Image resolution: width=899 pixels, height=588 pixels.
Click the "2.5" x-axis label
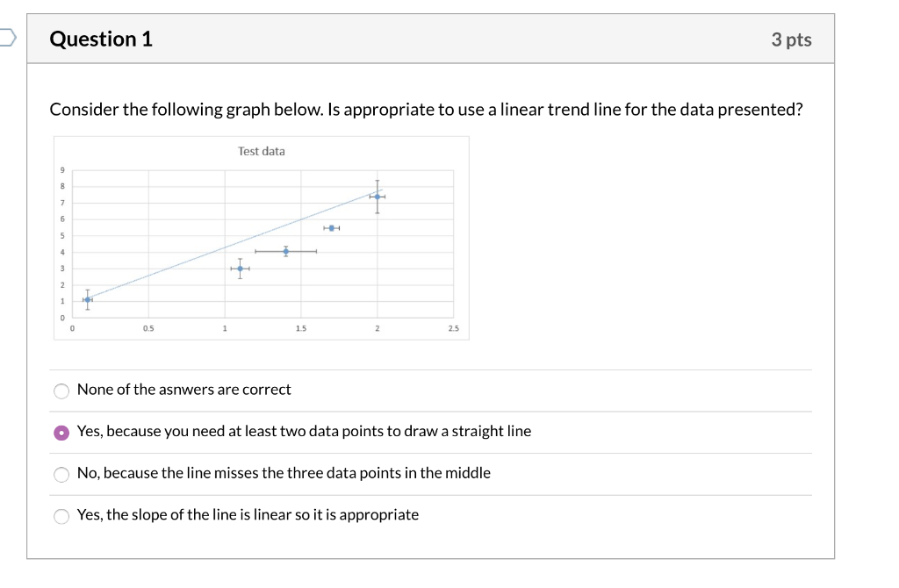pyautogui.click(x=454, y=328)
